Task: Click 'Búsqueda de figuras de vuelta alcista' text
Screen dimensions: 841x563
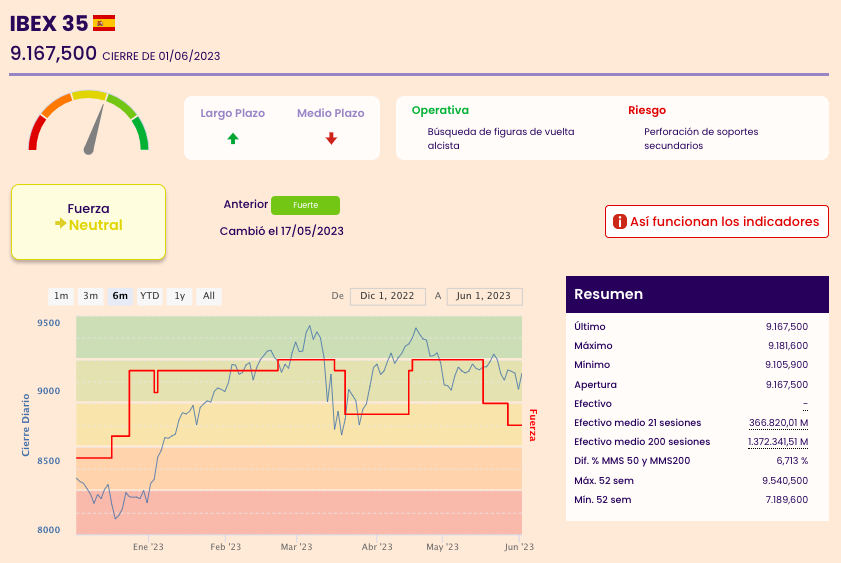Action: (501, 138)
